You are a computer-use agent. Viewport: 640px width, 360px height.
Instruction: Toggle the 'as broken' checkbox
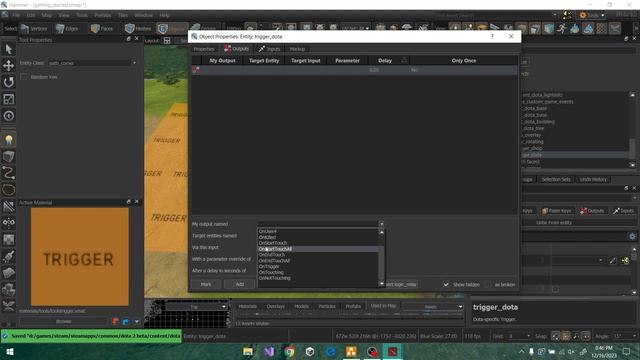pyautogui.click(x=488, y=284)
